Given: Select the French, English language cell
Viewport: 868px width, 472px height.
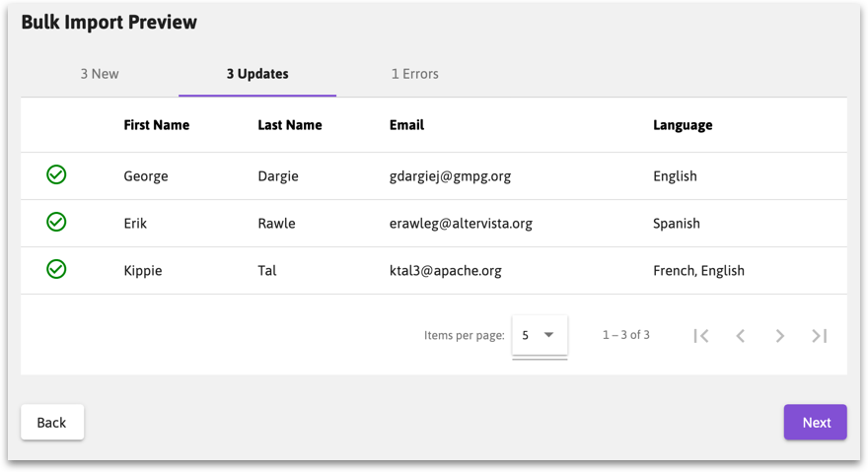Looking at the screenshot, I should click(x=698, y=271).
